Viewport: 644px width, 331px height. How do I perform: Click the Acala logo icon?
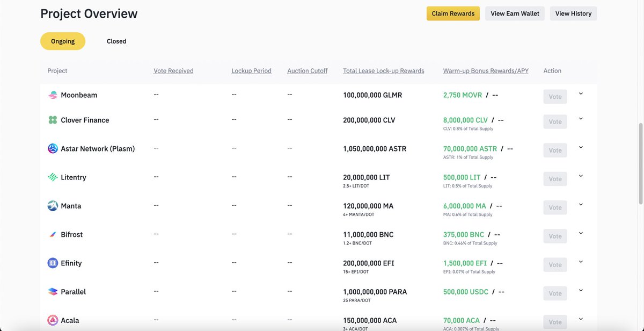(53, 320)
